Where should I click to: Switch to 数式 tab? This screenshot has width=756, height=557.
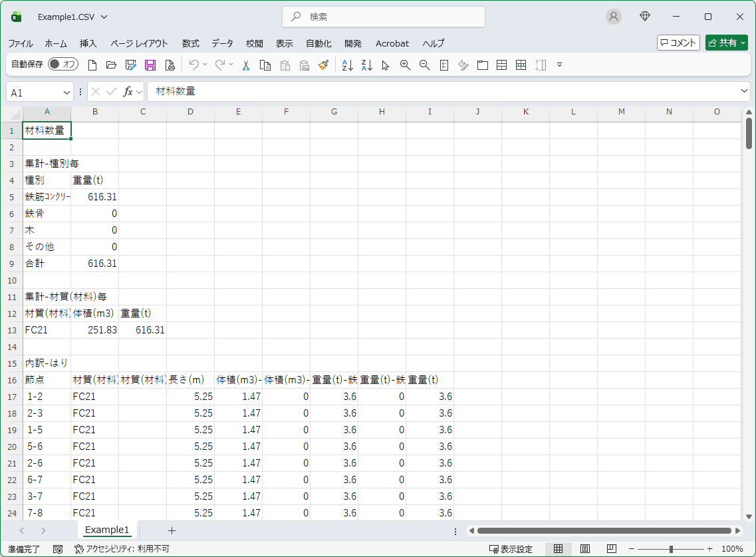click(190, 43)
